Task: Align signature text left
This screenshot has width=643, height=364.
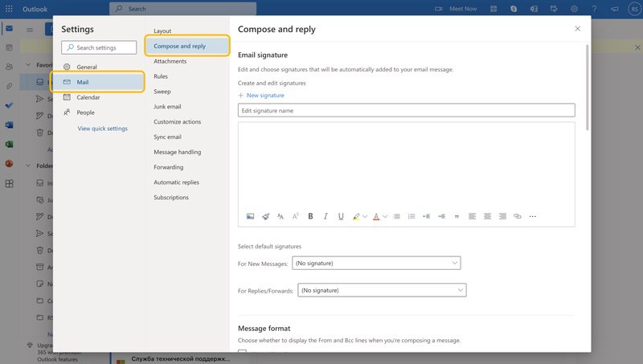Action: click(x=472, y=216)
